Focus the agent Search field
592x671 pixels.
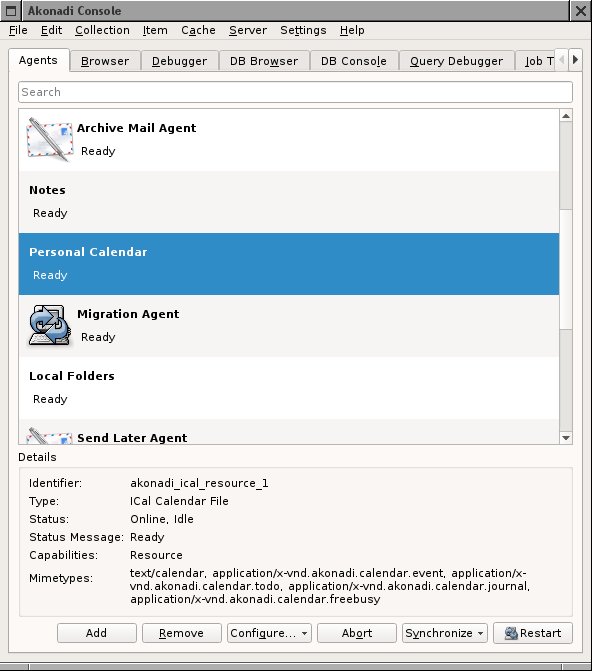pyautogui.click(x=295, y=92)
